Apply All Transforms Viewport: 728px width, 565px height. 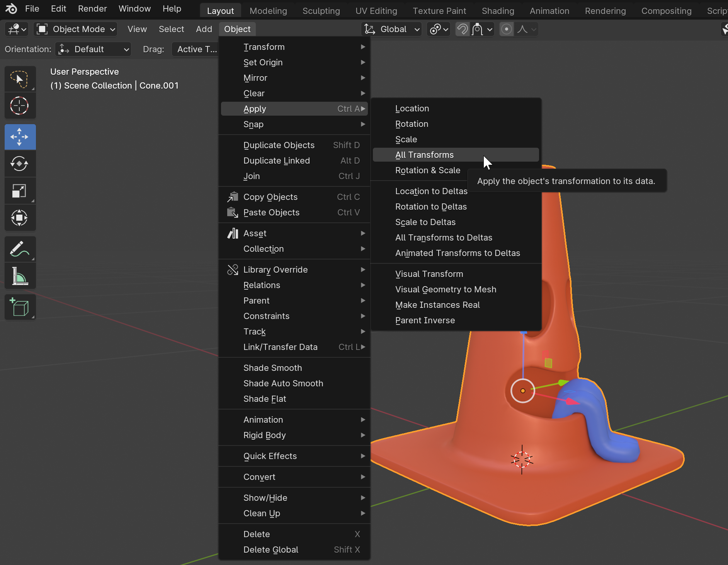tap(456, 155)
